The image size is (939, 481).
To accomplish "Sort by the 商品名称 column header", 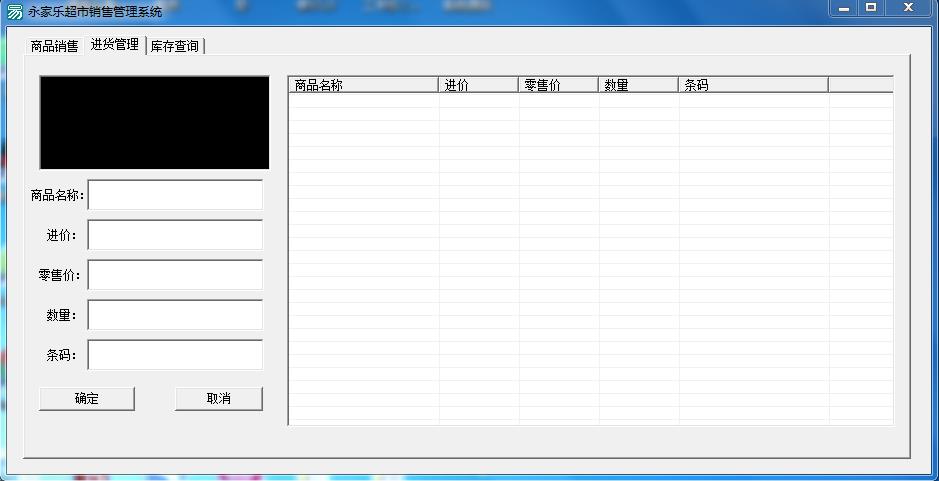I will pyautogui.click(x=363, y=85).
